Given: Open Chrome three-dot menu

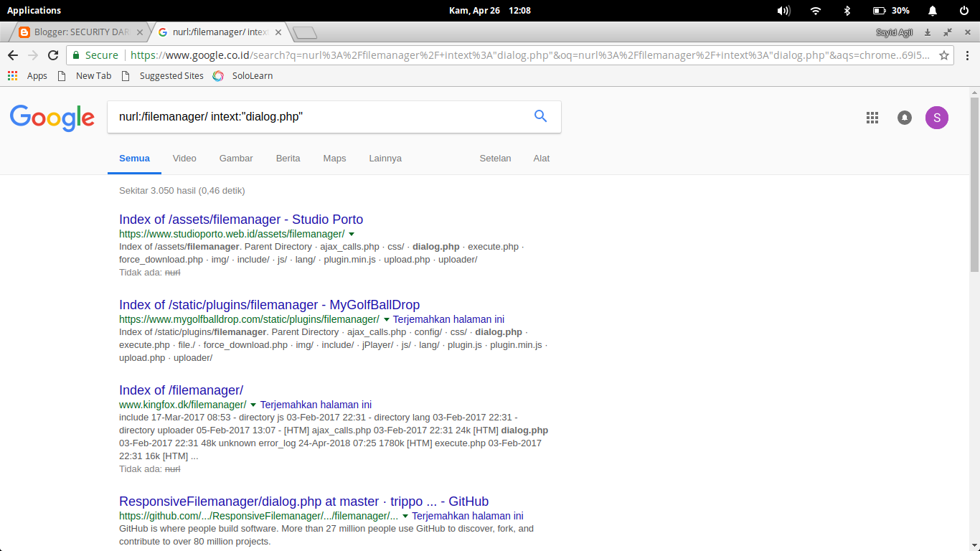Looking at the screenshot, I should 966,55.
